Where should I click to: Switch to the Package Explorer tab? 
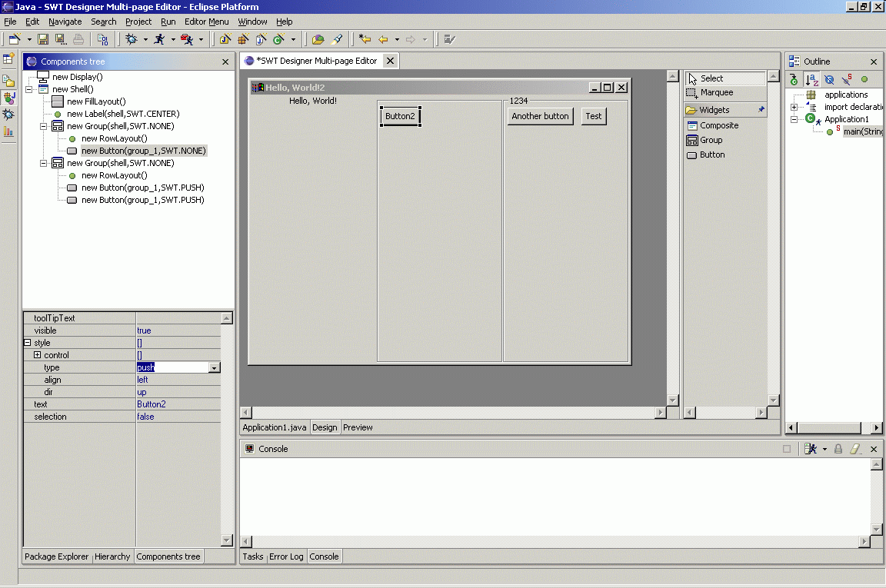click(56, 556)
